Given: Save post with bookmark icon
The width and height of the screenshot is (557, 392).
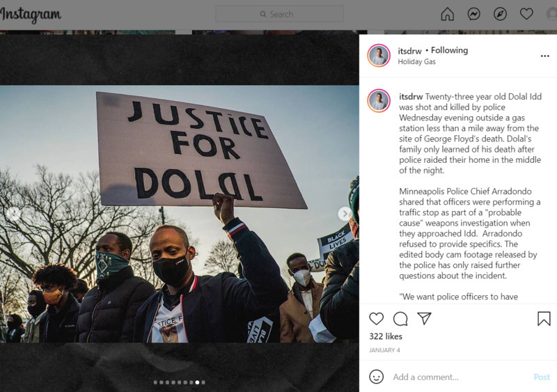Looking at the screenshot, I should (x=544, y=318).
